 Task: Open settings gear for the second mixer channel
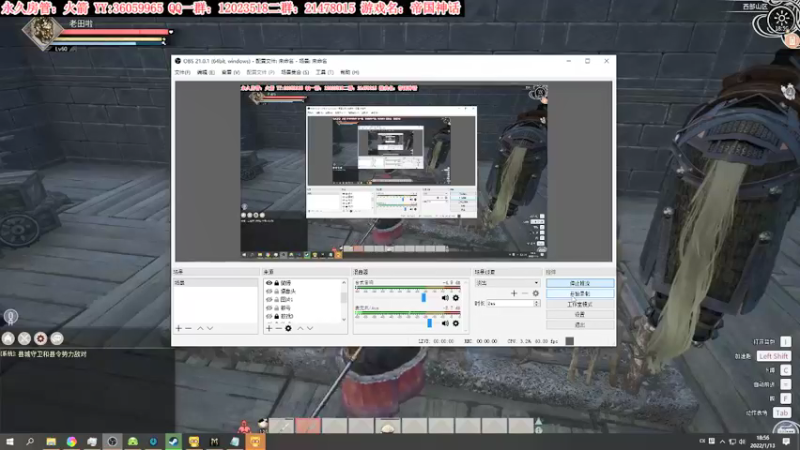pyautogui.click(x=456, y=323)
